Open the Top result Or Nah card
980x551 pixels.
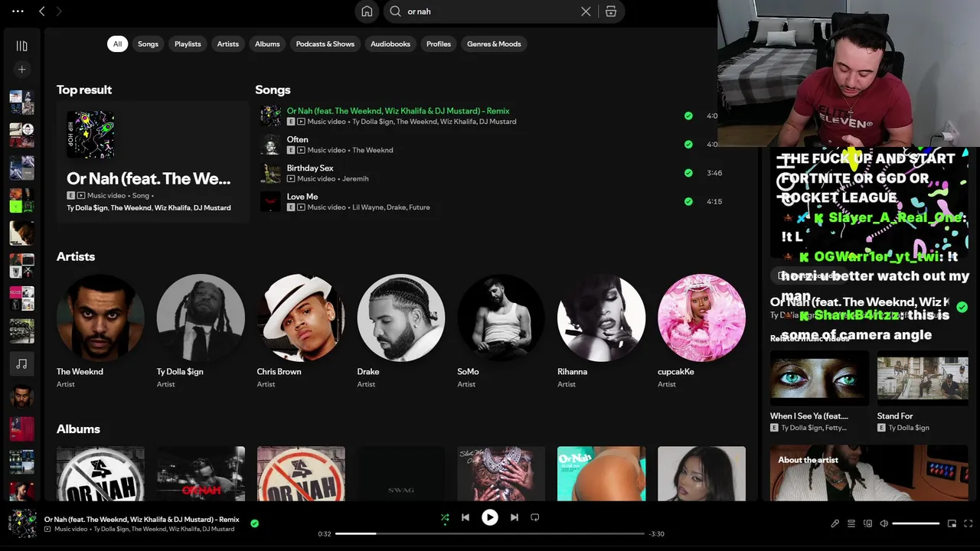click(153, 161)
